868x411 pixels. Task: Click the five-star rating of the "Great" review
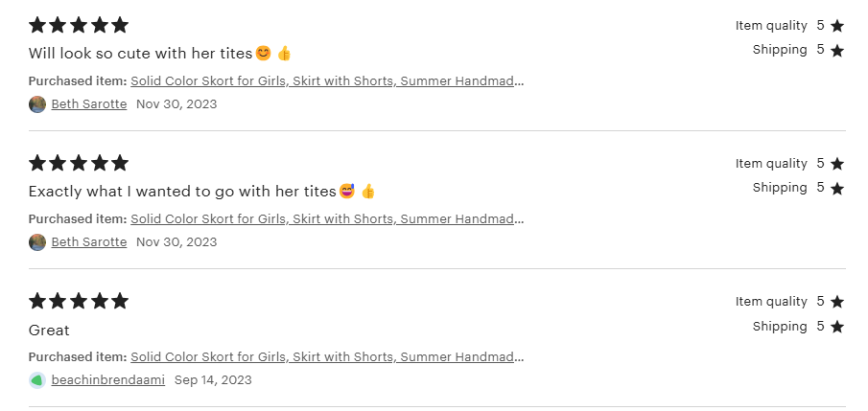click(79, 301)
